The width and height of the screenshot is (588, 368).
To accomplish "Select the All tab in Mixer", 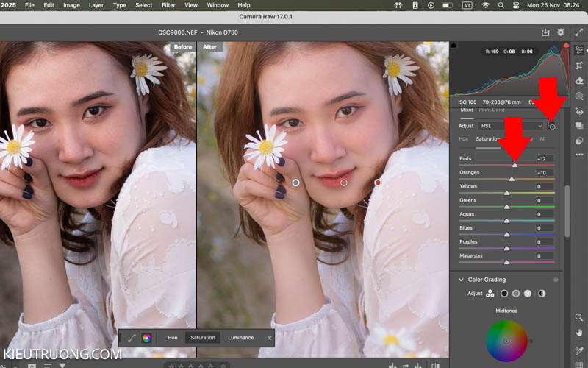I will pyautogui.click(x=542, y=139).
